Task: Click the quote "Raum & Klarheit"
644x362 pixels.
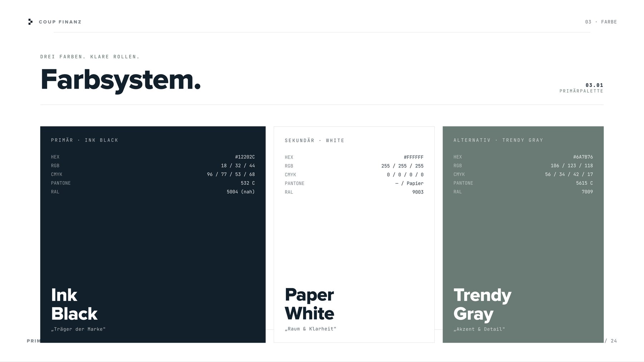Action: pyautogui.click(x=311, y=329)
